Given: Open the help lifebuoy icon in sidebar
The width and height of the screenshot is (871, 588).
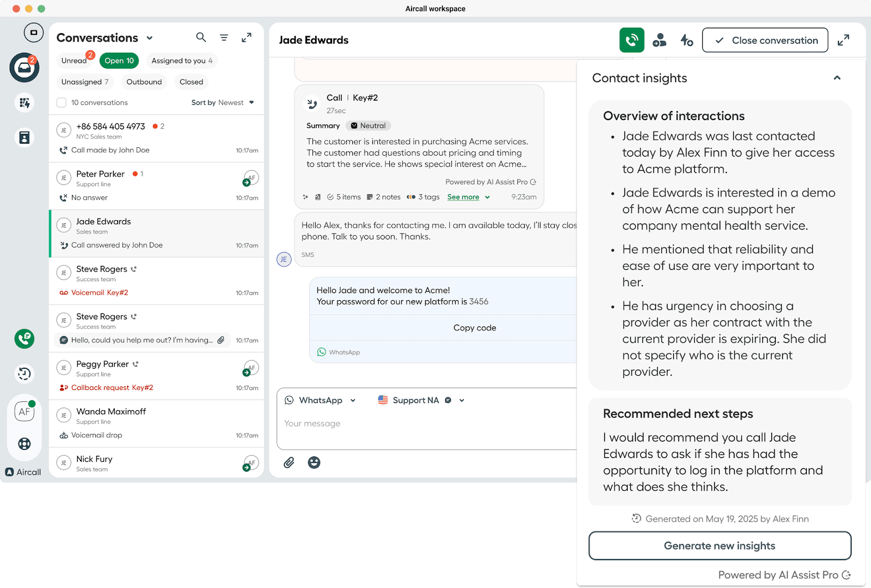Looking at the screenshot, I should pos(24,444).
